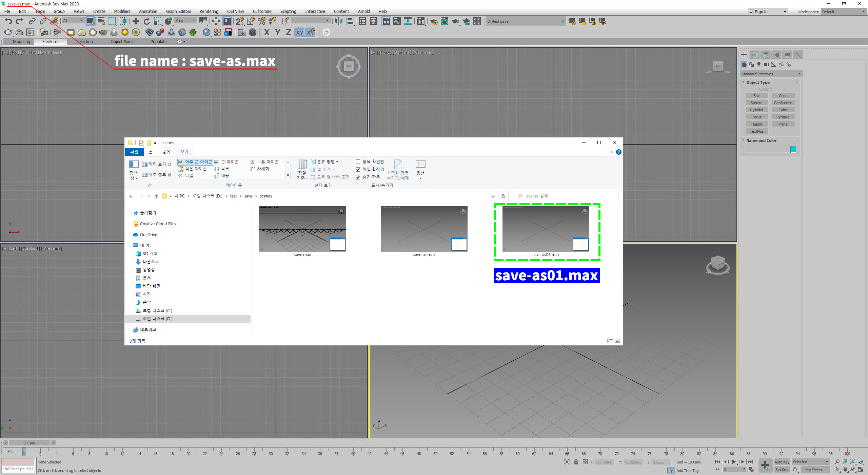Click the Teapot primitive button

click(756, 124)
